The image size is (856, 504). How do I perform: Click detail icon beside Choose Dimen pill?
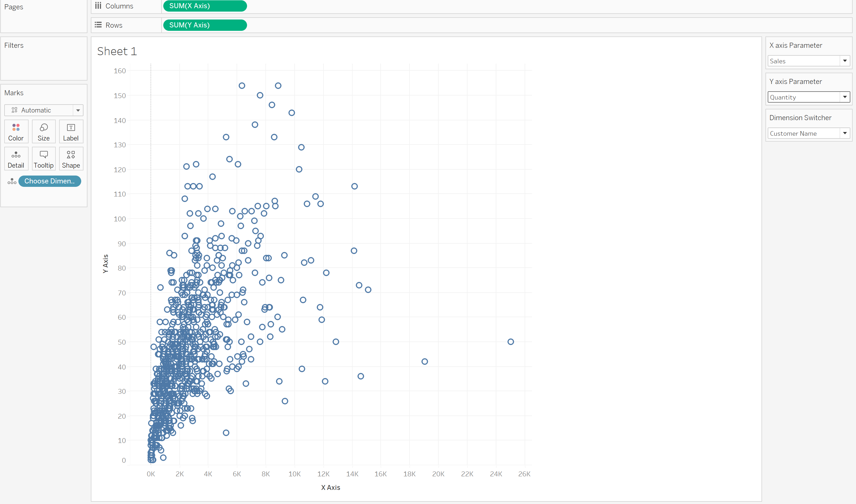click(x=12, y=181)
